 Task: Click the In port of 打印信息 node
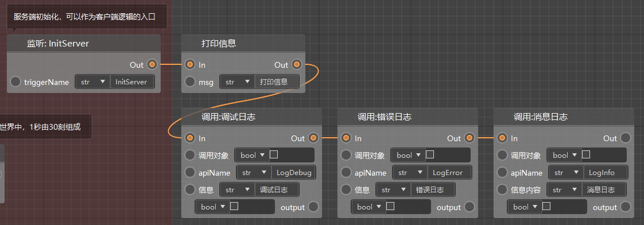(190, 64)
